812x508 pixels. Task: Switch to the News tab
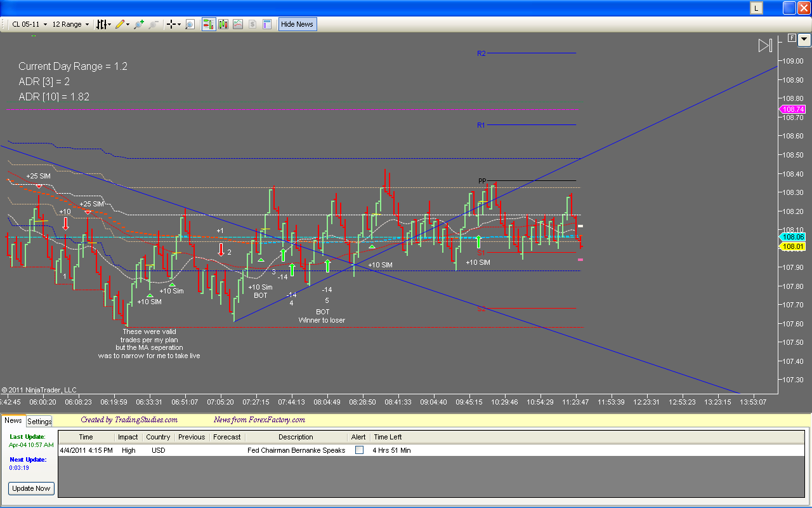click(13, 420)
